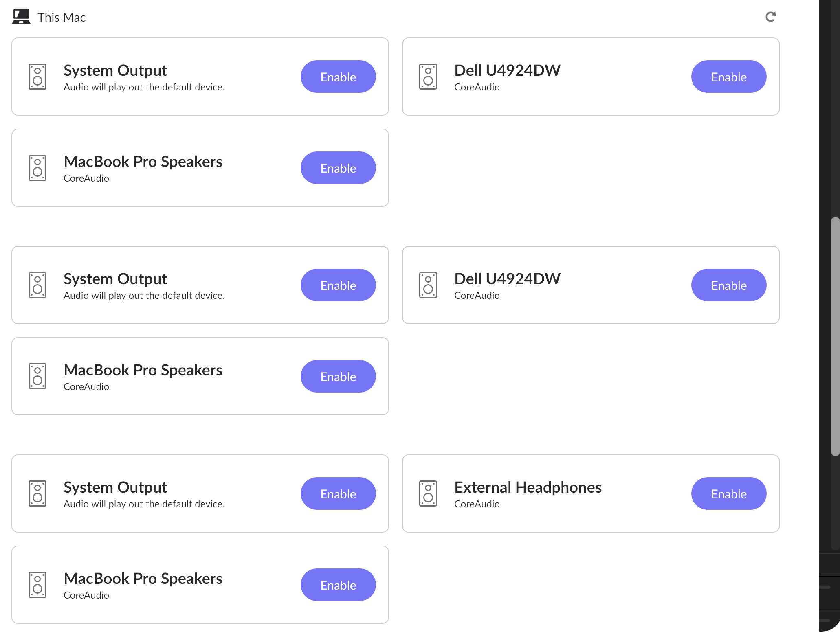
Task: Enable the first System Output device
Action: [338, 77]
